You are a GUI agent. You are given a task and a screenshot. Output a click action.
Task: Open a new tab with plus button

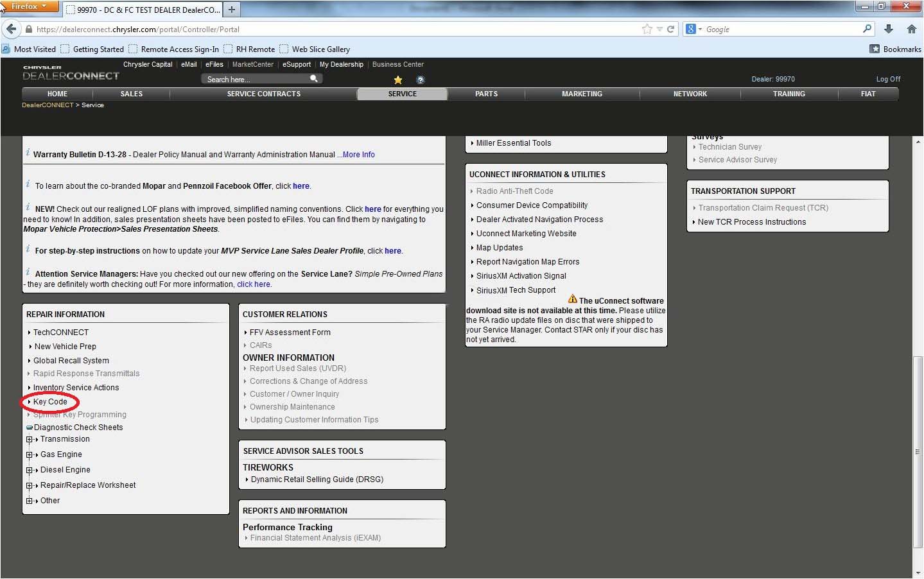(x=232, y=9)
